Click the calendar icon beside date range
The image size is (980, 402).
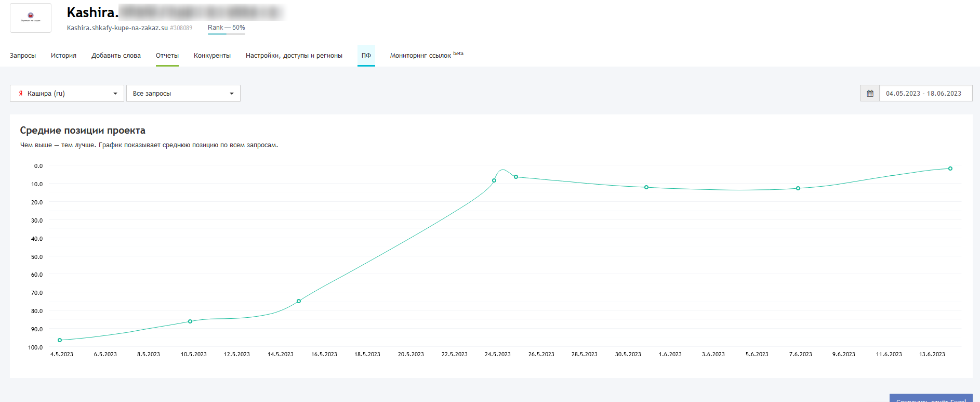click(x=870, y=94)
